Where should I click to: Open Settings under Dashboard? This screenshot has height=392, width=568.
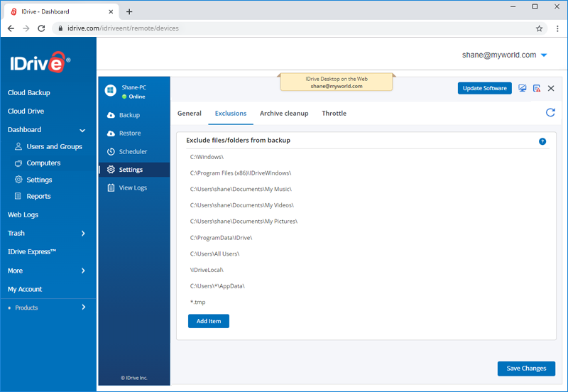pyautogui.click(x=33, y=180)
